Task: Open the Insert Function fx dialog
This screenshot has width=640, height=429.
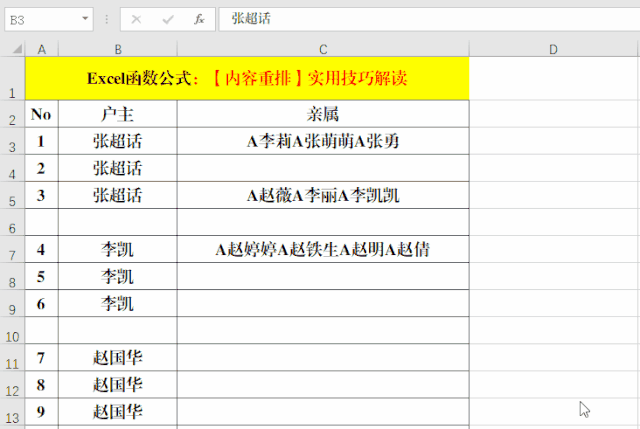Action: pos(199,19)
